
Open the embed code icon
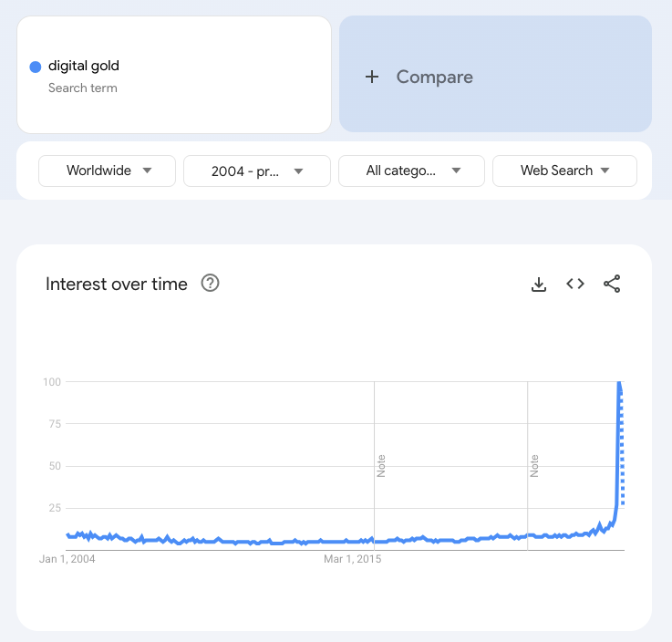575,284
